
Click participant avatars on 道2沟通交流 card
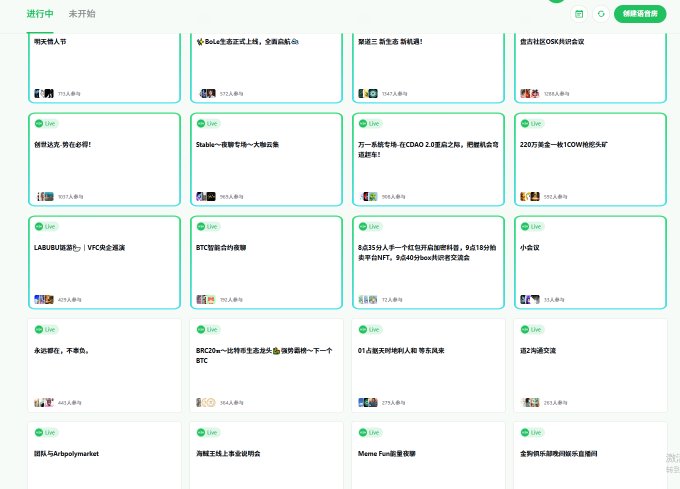click(530, 403)
